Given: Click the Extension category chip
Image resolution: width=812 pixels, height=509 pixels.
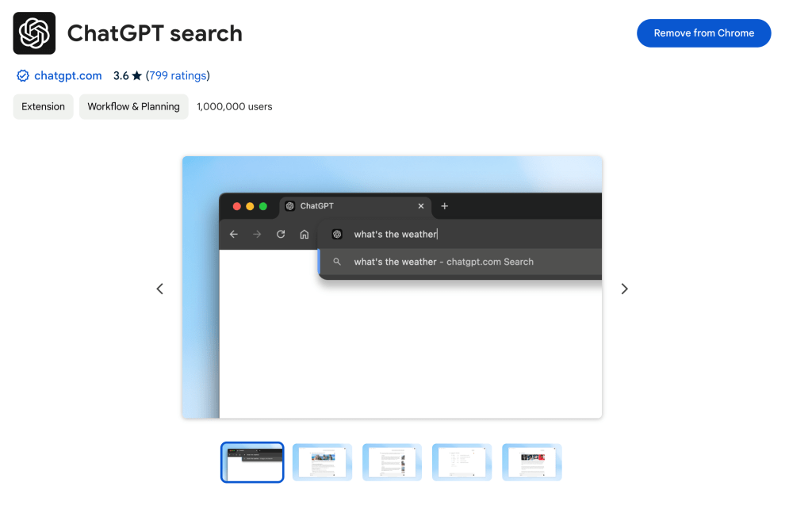Looking at the screenshot, I should 44,106.
